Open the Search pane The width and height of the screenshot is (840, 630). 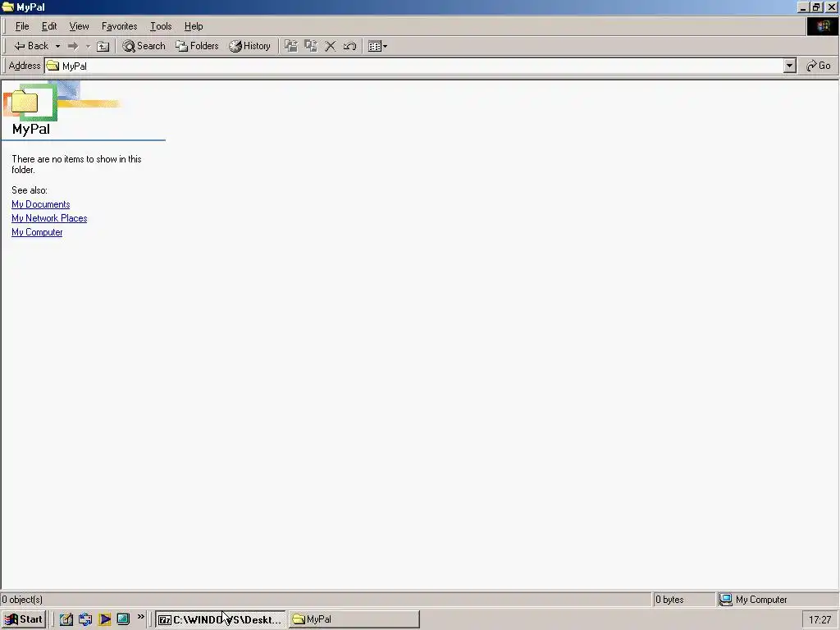[x=144, y=46]
